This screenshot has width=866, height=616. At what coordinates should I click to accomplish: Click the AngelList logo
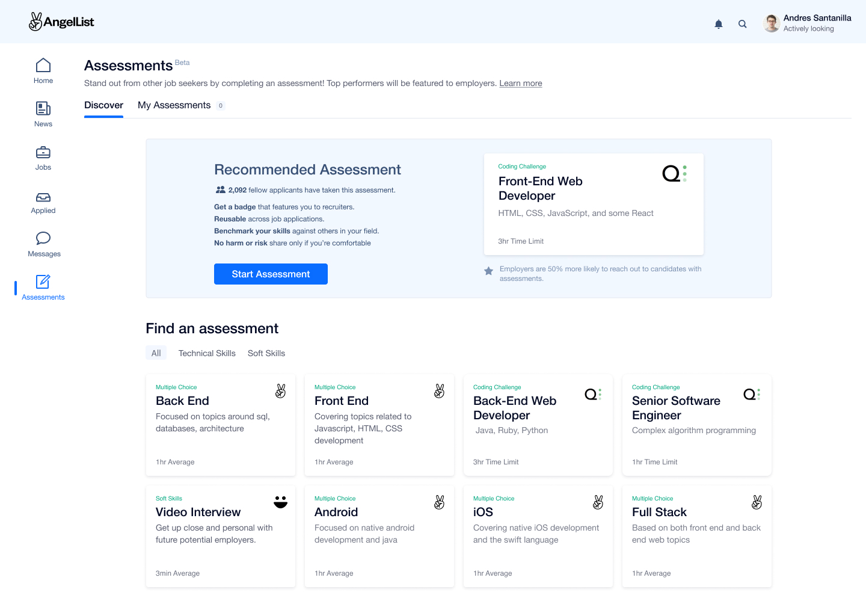click(61, 22)
